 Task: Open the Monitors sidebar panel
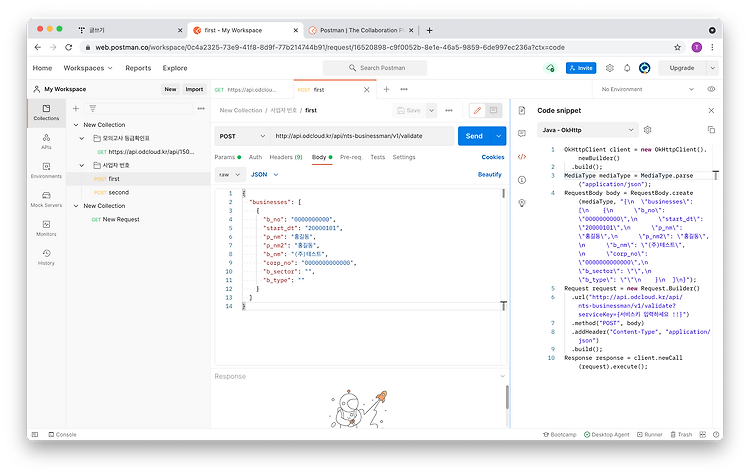[46, 228]
